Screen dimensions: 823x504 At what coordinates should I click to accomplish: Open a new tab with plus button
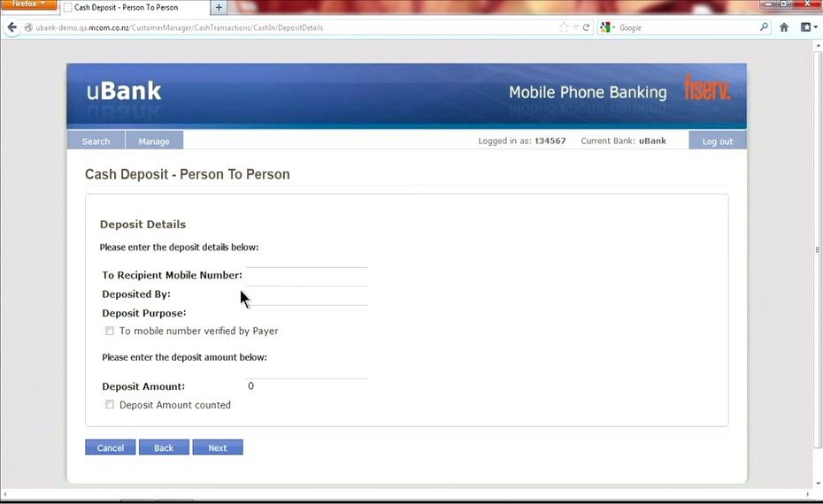[x=219, y=7]
